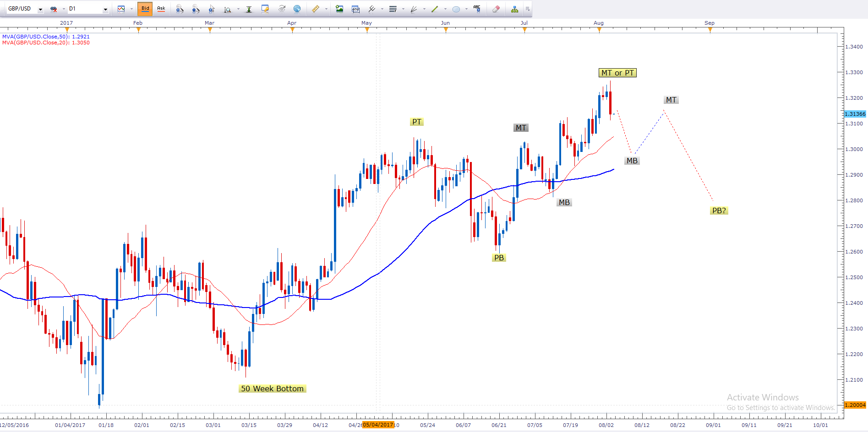Viewport: 868px width, 432px height.
Task: Open the toolbar overflow options menu
Action: [528, 9]
